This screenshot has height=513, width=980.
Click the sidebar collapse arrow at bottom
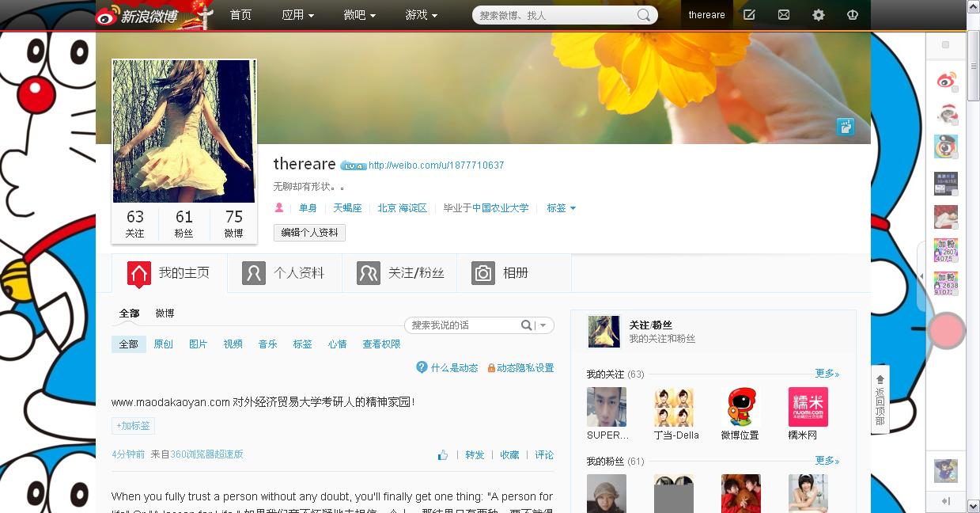coord(946,501)
